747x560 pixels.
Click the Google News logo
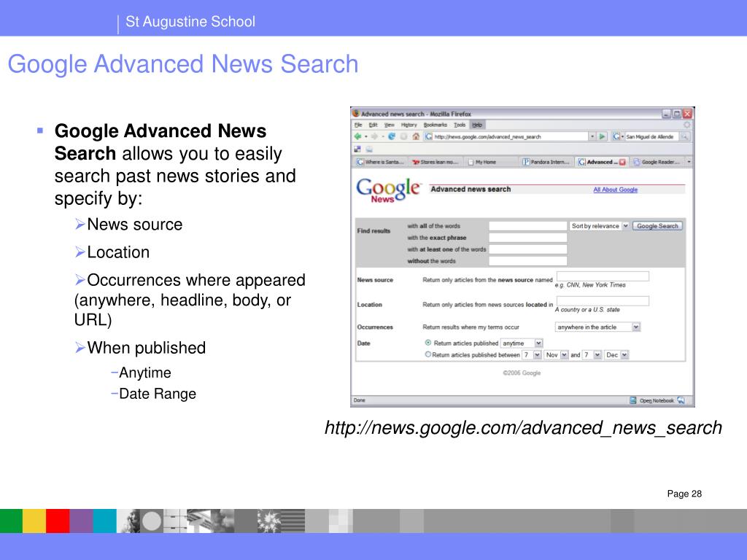point(388,190)
